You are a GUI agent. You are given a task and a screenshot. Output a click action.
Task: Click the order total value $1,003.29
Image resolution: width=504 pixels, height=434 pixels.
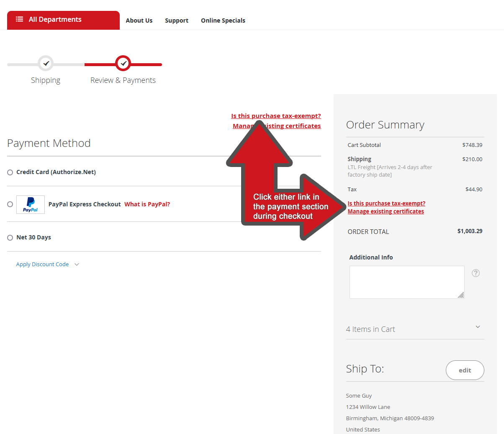470,231
